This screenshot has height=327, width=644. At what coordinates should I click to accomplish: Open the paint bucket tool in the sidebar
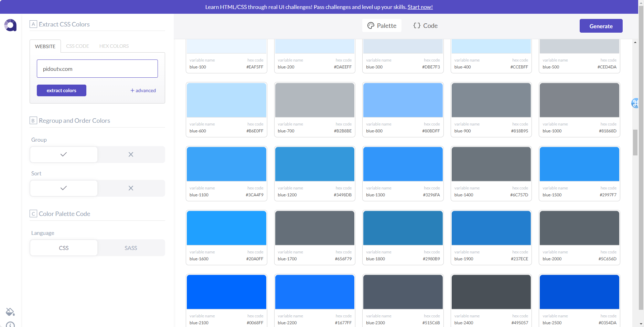pyautogui.click(x=10, y=312)
